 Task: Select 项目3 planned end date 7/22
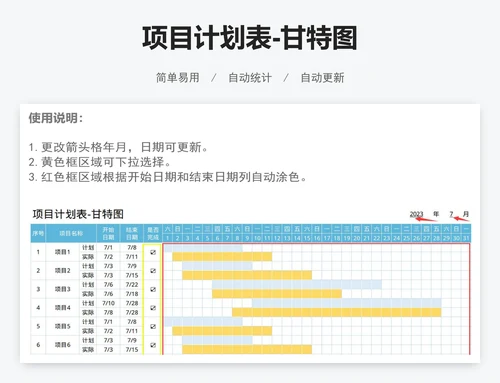point(132,285)
